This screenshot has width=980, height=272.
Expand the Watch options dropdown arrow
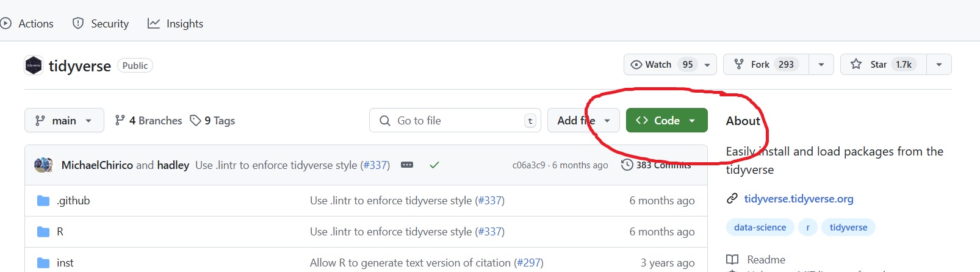(x=707, y=65)
